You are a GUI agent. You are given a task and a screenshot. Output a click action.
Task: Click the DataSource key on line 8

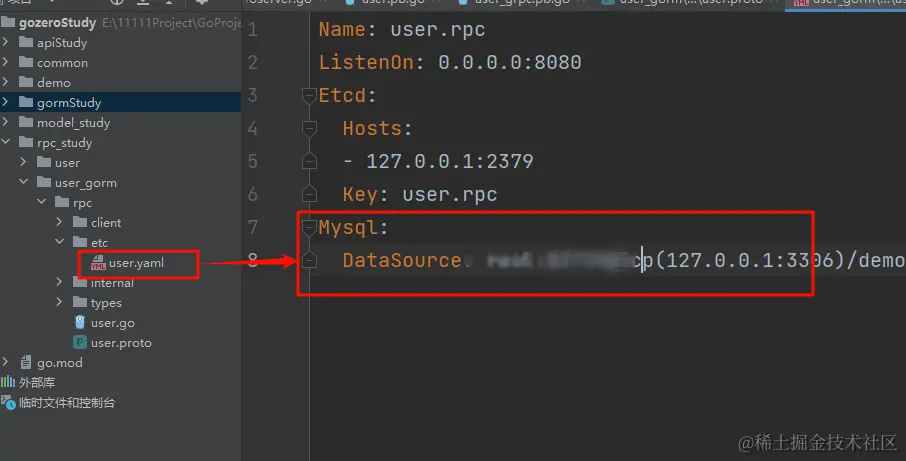click(x=402, y=261)
